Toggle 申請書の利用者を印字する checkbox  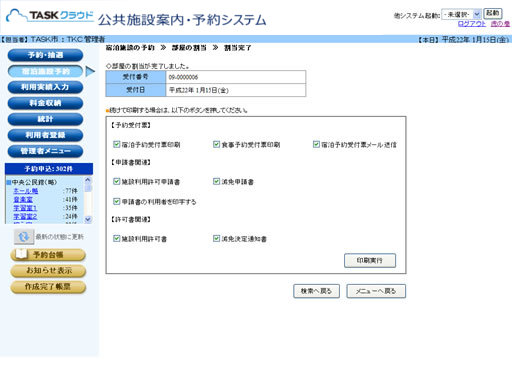pos(116,201)
